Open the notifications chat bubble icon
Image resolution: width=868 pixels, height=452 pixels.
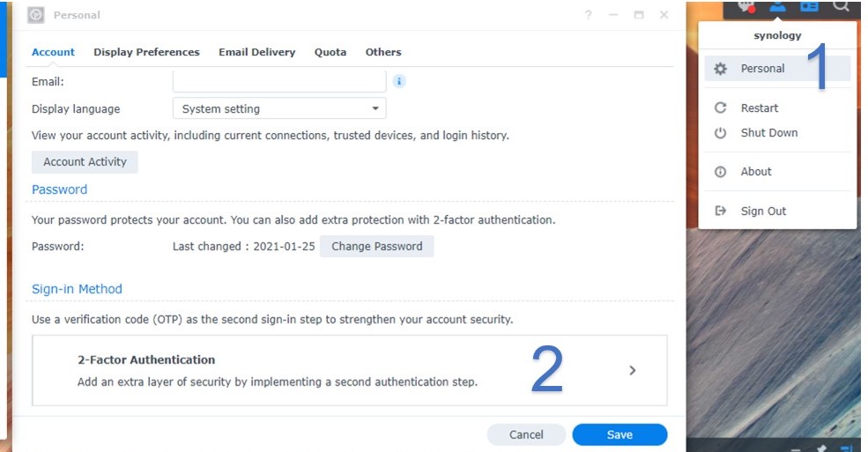[746, 7]
